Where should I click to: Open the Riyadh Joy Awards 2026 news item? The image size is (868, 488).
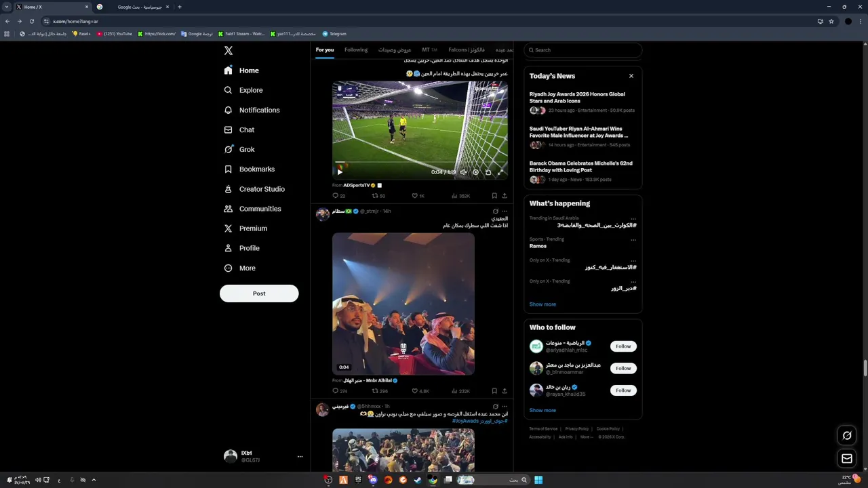[x=583, y=102]
